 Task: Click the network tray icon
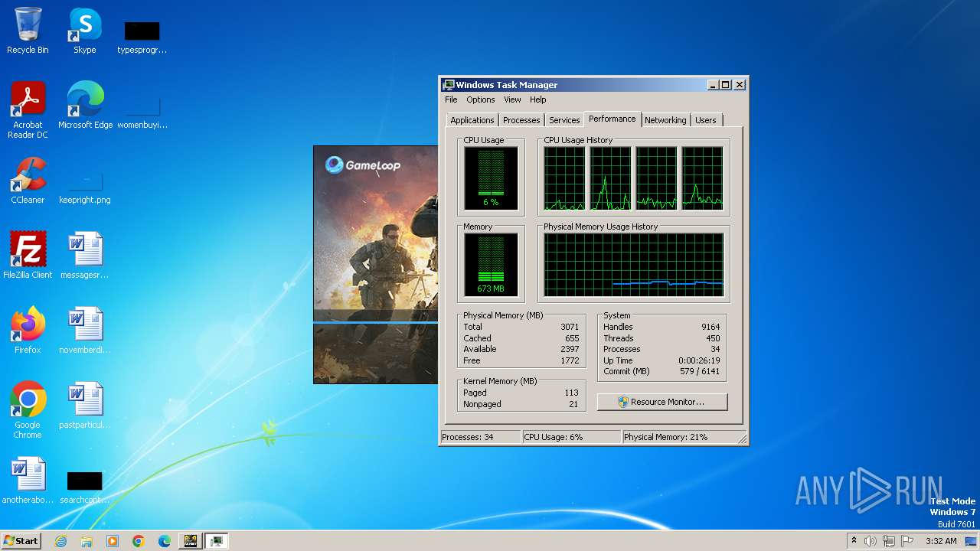coord(889,541)
